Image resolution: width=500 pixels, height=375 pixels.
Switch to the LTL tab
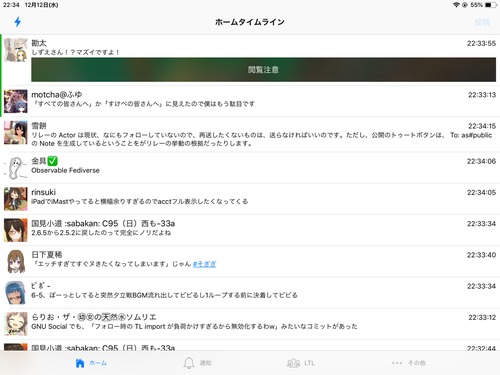(x=301, y=363)
